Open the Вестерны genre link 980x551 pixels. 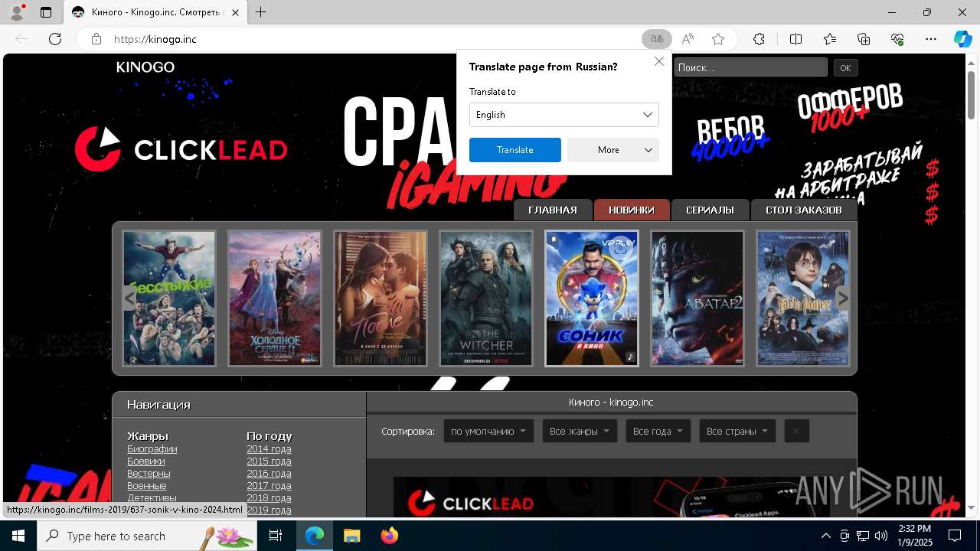149,474
